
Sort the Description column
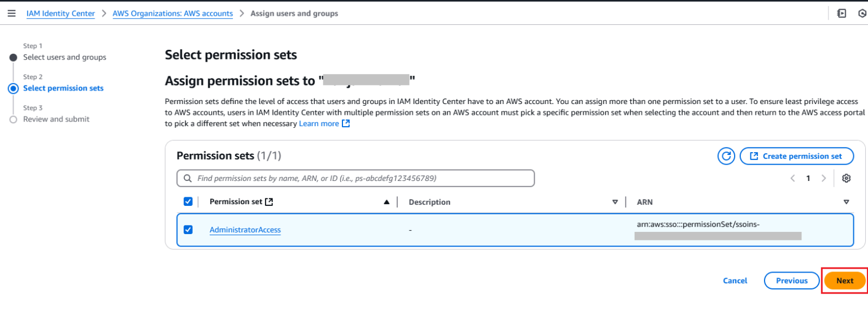(x=615, y=202)
